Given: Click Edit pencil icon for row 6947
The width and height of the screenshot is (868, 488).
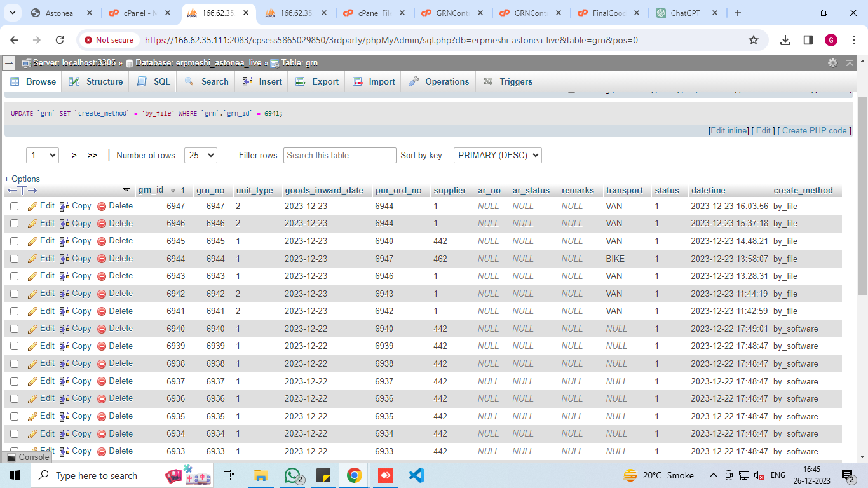Looking at the screenshot, I should [x=33, y=206].
